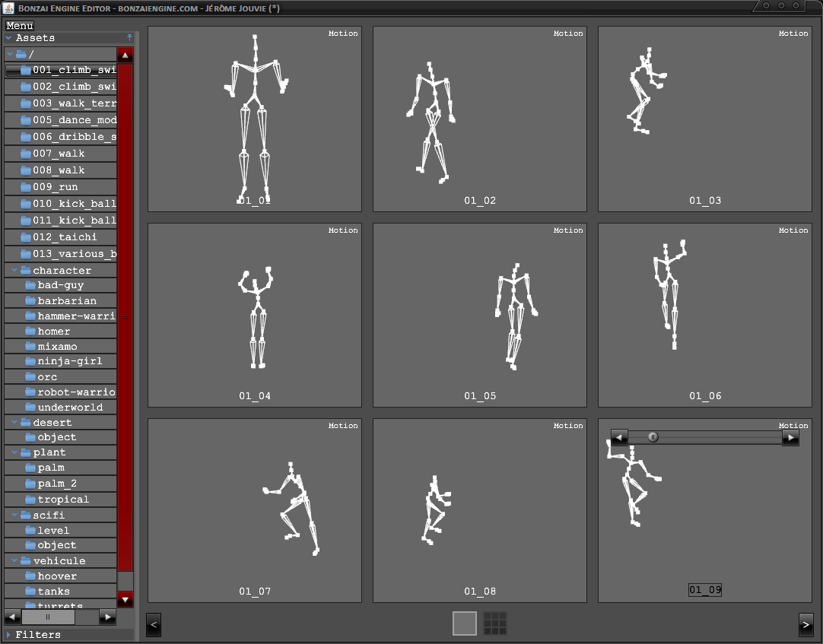Image resolution: width=823 pixels, height=644 pixels.
Task: Expand the Filters panel section
Action: tap(9, 635)
